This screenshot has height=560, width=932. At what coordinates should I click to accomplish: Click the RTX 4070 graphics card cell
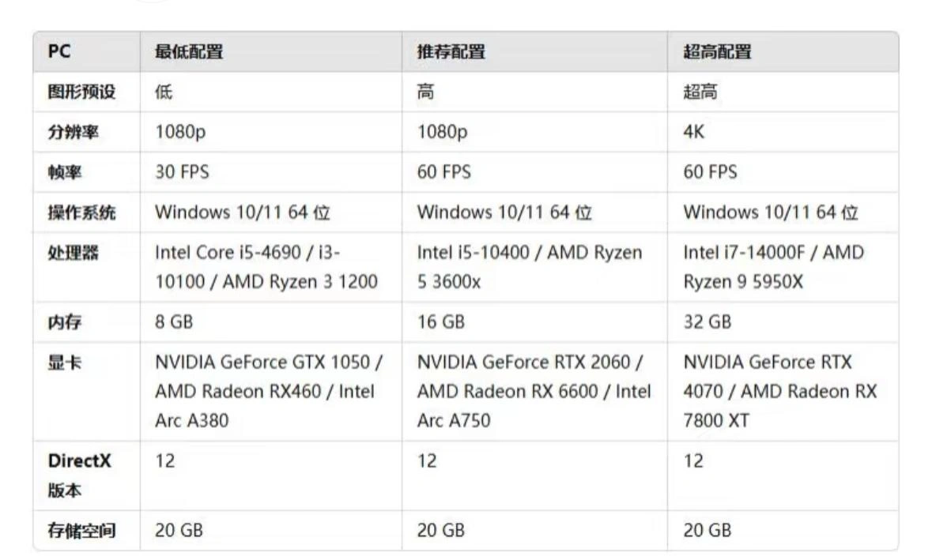(779, 391)
